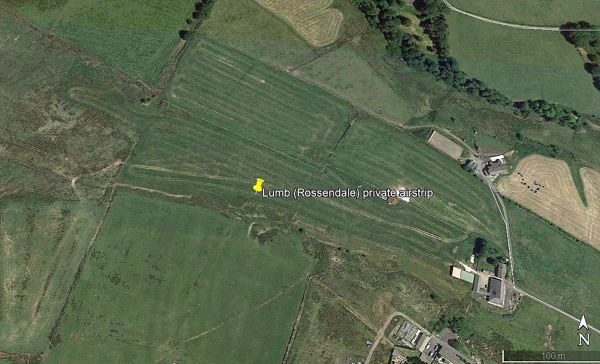Image resolution: width=600 pixels, height=364 pixels.
Task: Click the rectangular riding arena near the farm
Action: 445,145
